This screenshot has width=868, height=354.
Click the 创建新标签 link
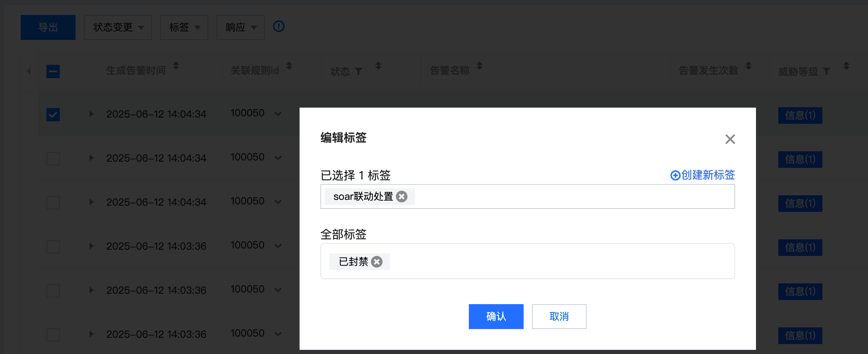pyautogui.click(x=703, y=175)
